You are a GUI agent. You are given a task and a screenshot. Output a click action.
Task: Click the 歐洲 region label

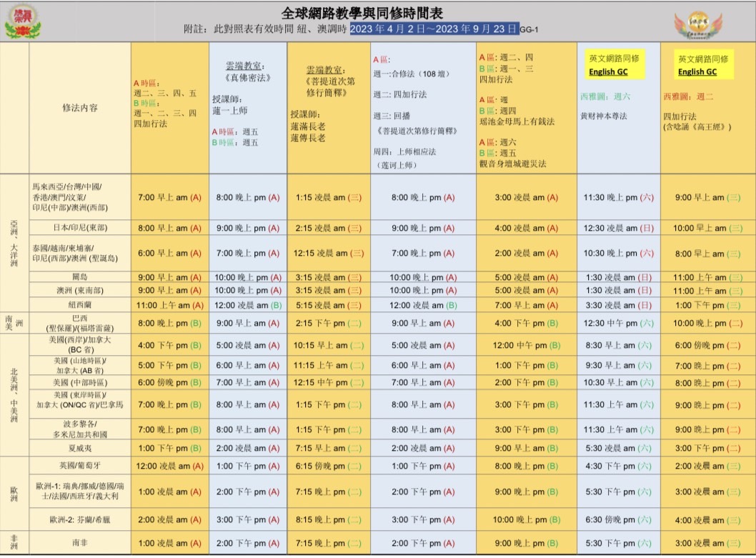[14, 492]
